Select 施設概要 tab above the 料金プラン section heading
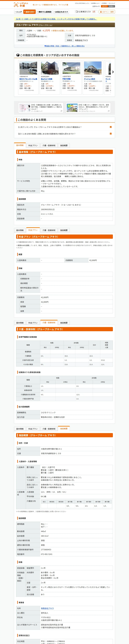Viewport: 129px width, 644px height. click(x=64, y=230)
